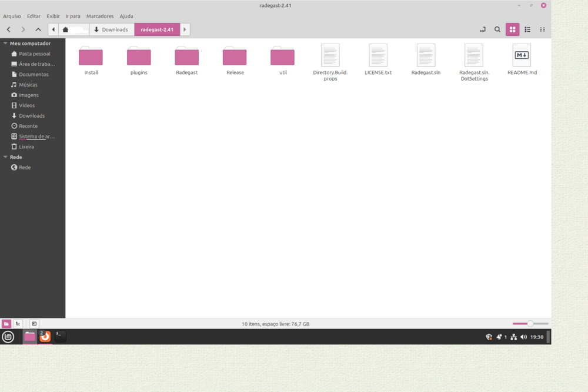Screen dimensions: 588x392
Task: Adjust the icon zoom slider
Action: coord(530,324)
